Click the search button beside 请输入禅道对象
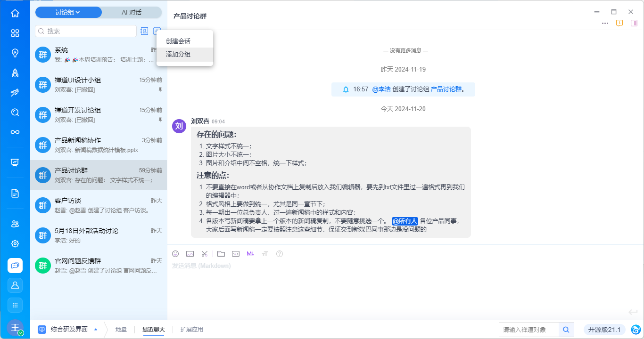 (x=566, y=330)
